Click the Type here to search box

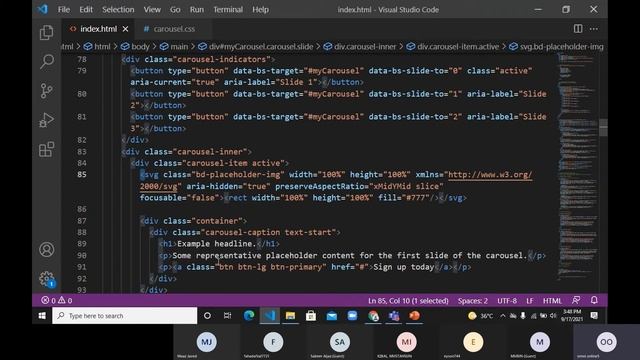[125, 316]
